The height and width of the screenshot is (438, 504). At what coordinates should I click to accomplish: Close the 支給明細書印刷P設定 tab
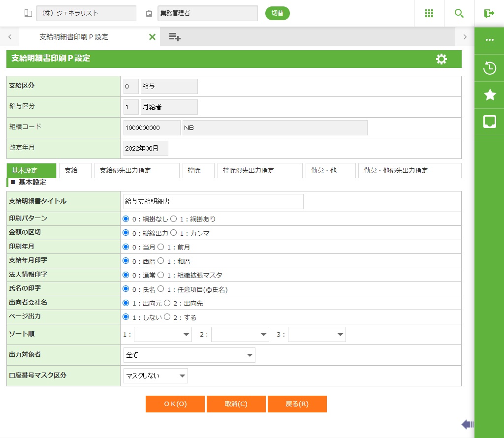[152, 37]
